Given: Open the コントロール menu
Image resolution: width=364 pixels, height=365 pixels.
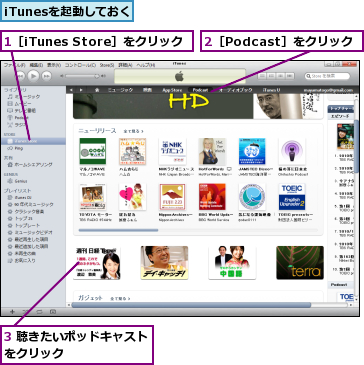Looking at the screenshot, I should point(80,65).
